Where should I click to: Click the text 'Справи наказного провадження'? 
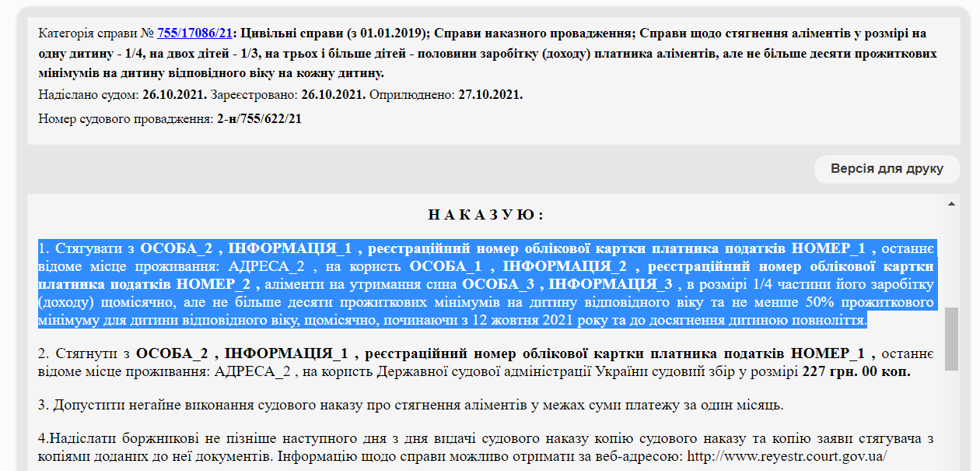click(x=535, y=33)
